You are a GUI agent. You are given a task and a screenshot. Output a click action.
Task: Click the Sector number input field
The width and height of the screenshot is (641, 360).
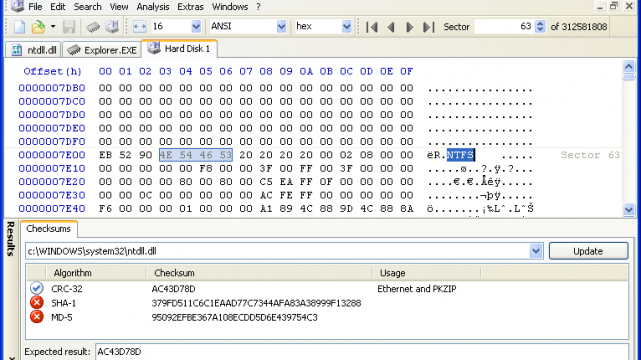(x=504, y=27)
